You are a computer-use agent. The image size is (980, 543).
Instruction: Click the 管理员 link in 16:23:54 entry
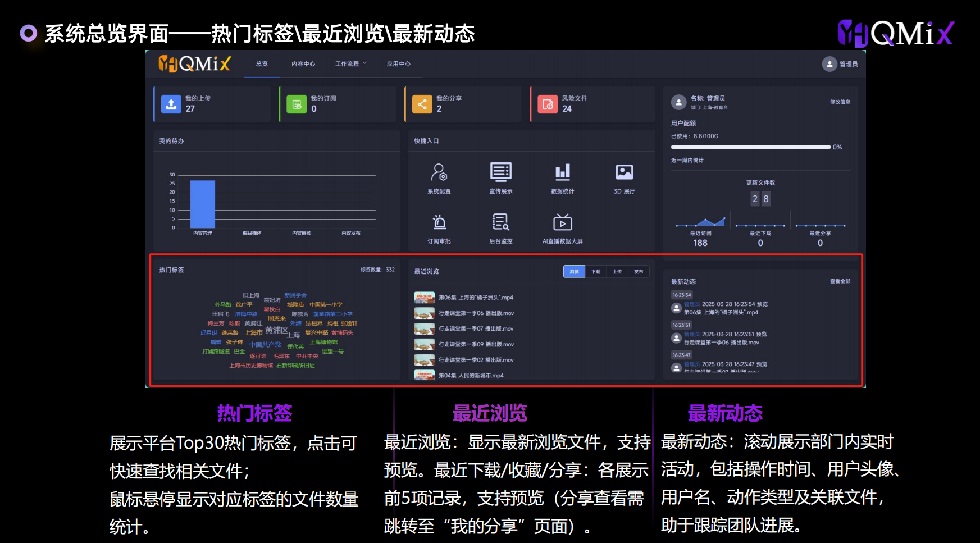pos(692,304)
